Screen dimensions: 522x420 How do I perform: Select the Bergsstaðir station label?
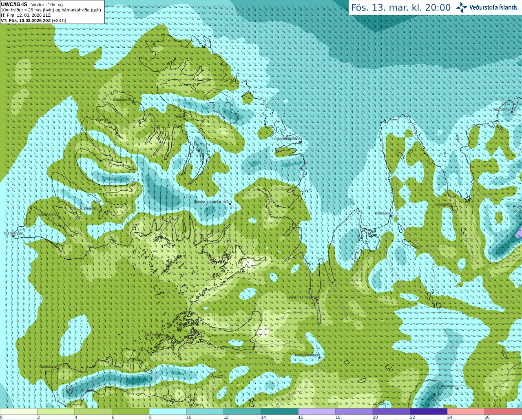pyautogui.click(x=442, y=204)
